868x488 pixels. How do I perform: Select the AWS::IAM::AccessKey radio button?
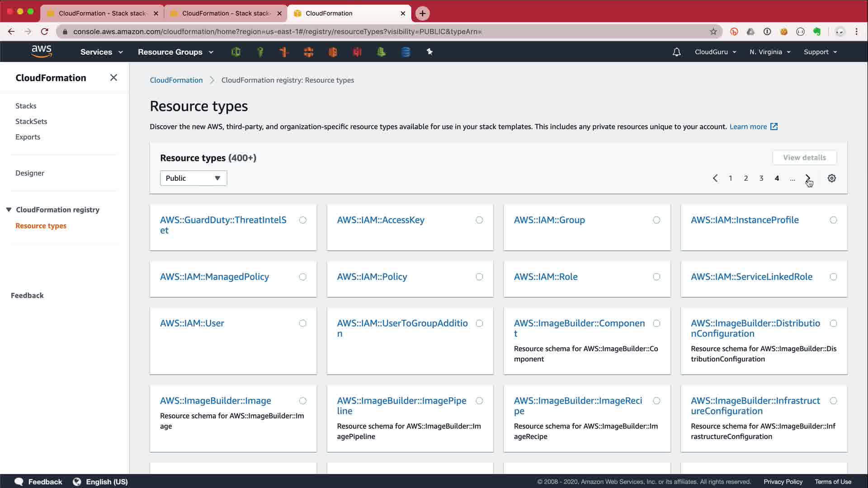coord(479,220)
